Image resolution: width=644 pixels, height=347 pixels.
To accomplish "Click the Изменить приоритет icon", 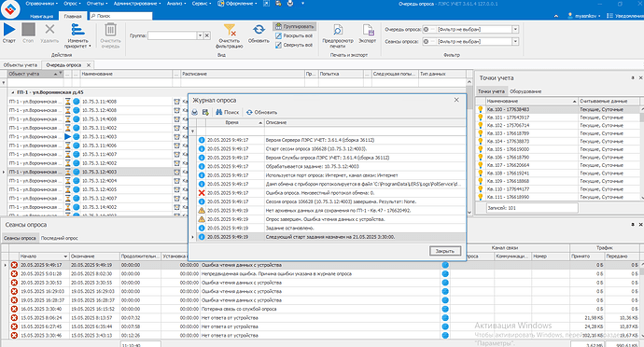I will (x=77, y=30).
